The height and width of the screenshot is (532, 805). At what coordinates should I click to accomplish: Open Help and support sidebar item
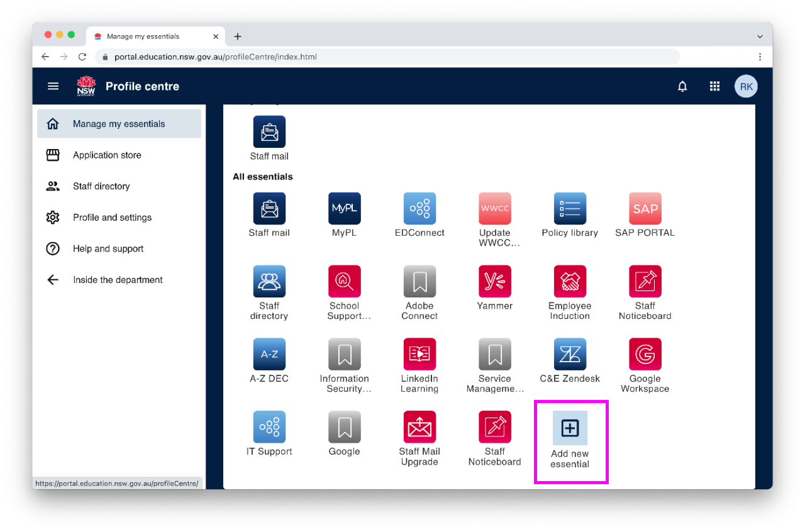pyautogui.click(x=119, y=249)
